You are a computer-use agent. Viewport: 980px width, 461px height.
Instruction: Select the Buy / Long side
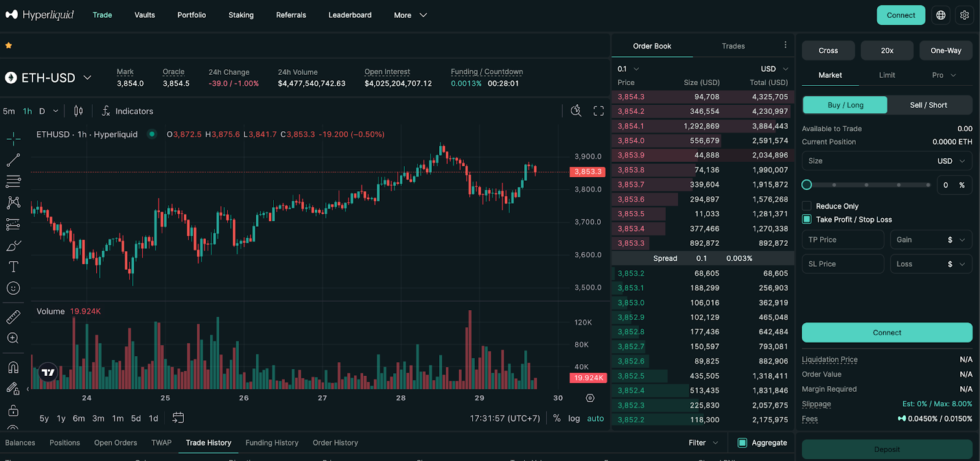coord(845,105)
